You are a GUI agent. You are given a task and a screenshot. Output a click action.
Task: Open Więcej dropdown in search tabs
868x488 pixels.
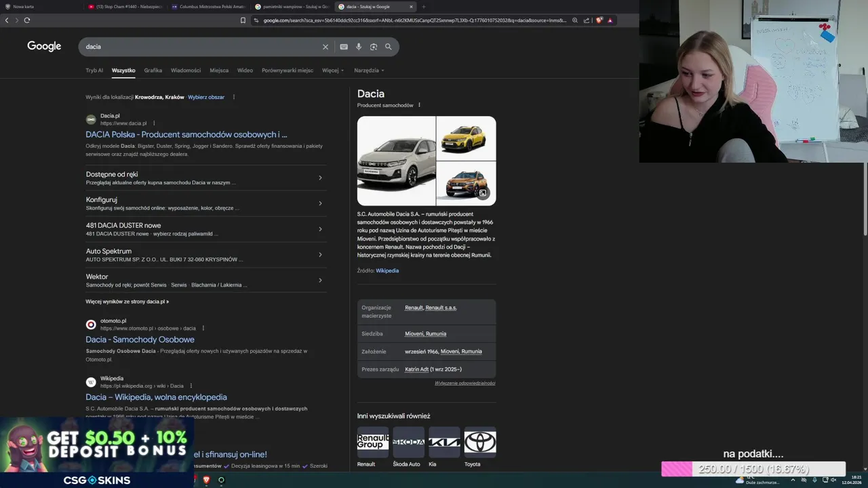[x=332, y=70]
